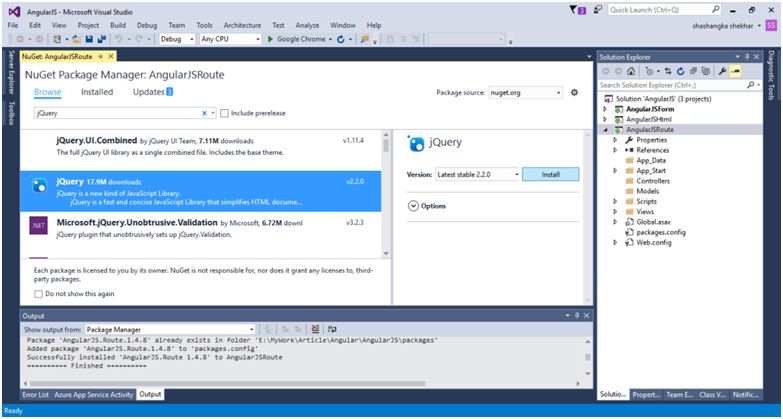Open the Debug configuration dropdown
Viewport: 783px width, 419px height.
pyautogui.click(x=177, y=39)
